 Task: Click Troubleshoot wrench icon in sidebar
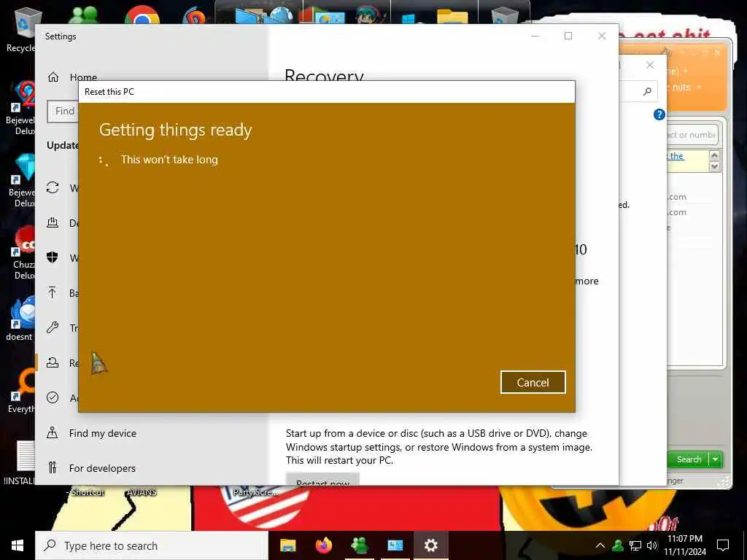pyautogui.click(x=53, y=327)
